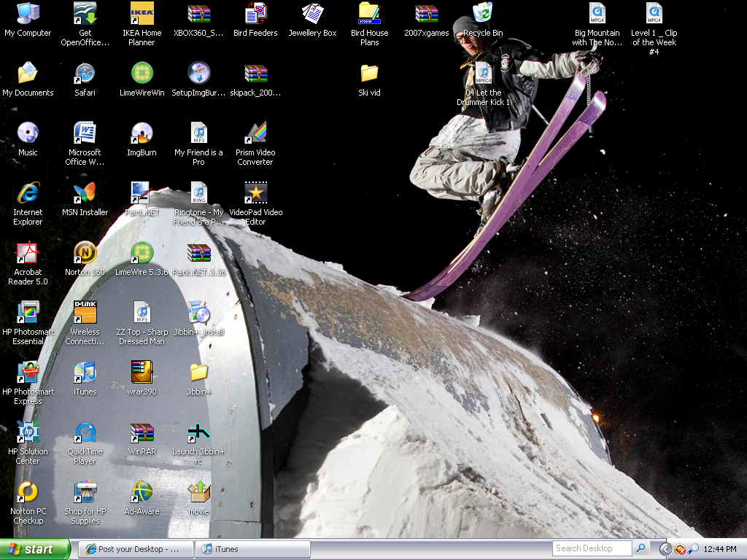Open Norton 360
This screenshot has width=747, height=560.
(x=85, y=254)
